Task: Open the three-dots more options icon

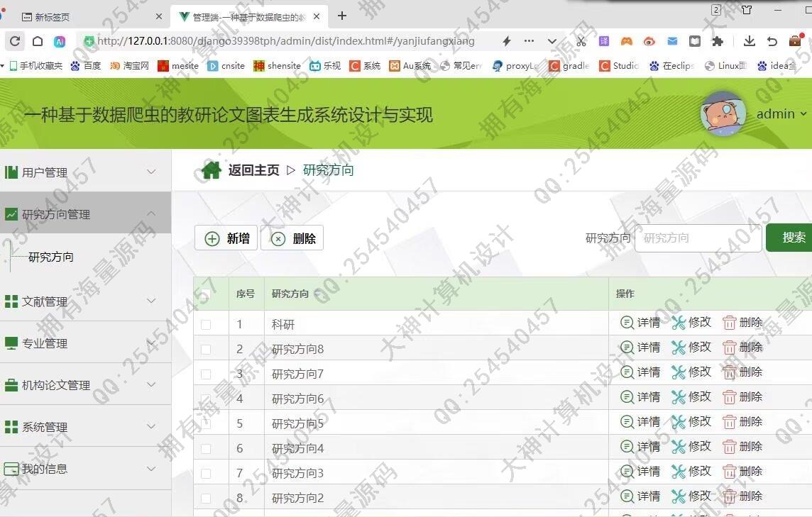Action: (x=529, y=41)
